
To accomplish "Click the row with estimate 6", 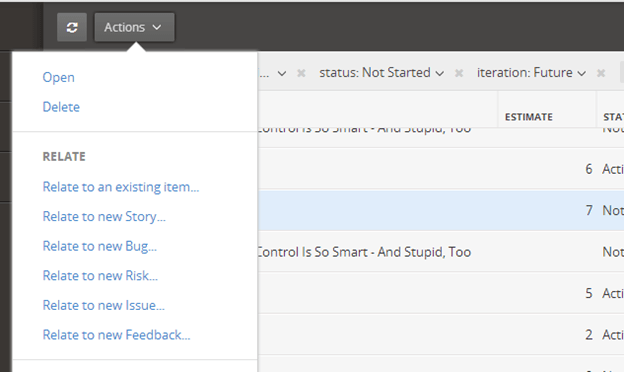I will [x=441, y=169].
